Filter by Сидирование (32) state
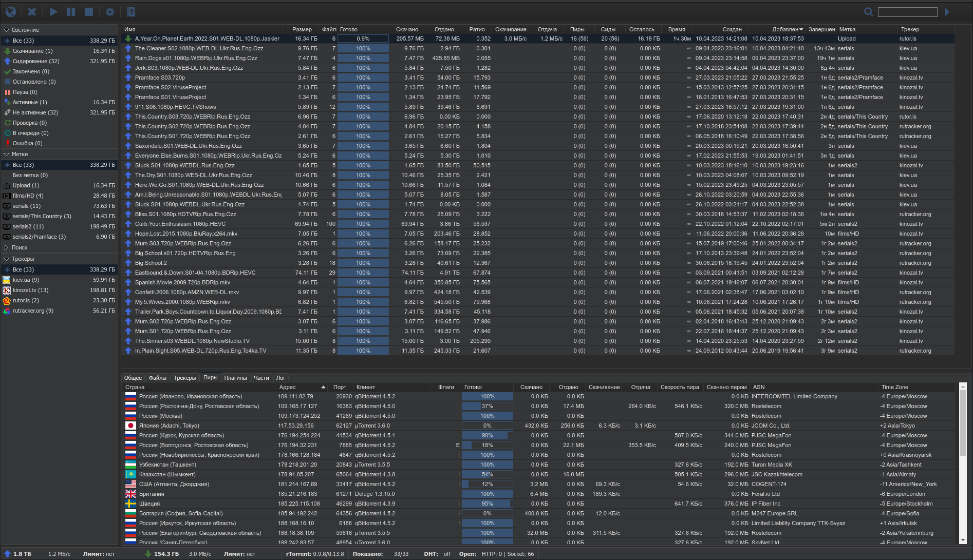This screenshot has height=560, width=973. [x=59, y=61]
